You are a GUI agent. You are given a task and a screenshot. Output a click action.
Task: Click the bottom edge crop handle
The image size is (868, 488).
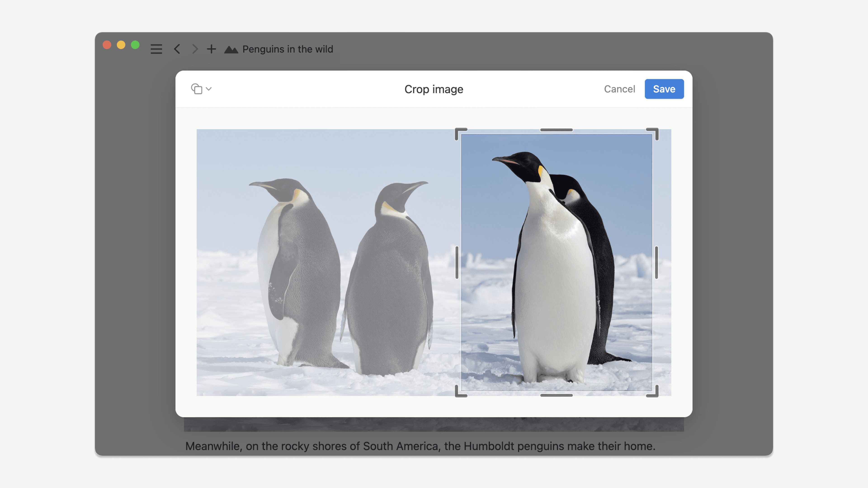tap(556, 395)
